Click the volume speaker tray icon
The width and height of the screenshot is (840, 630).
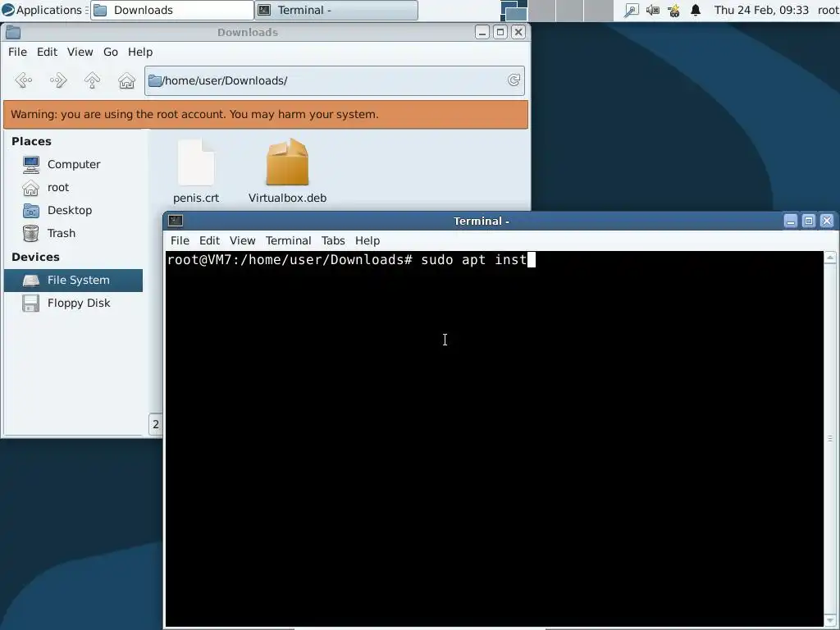[x=652, y=10]
